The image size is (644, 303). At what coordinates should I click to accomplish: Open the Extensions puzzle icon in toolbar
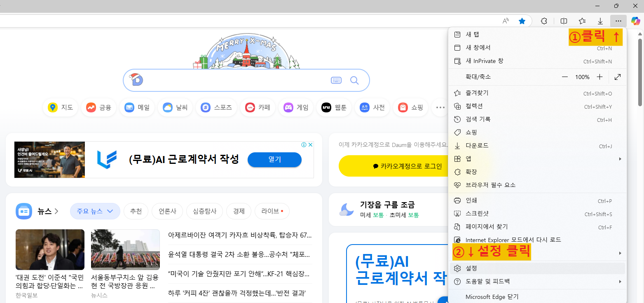[x=544, y=21]
